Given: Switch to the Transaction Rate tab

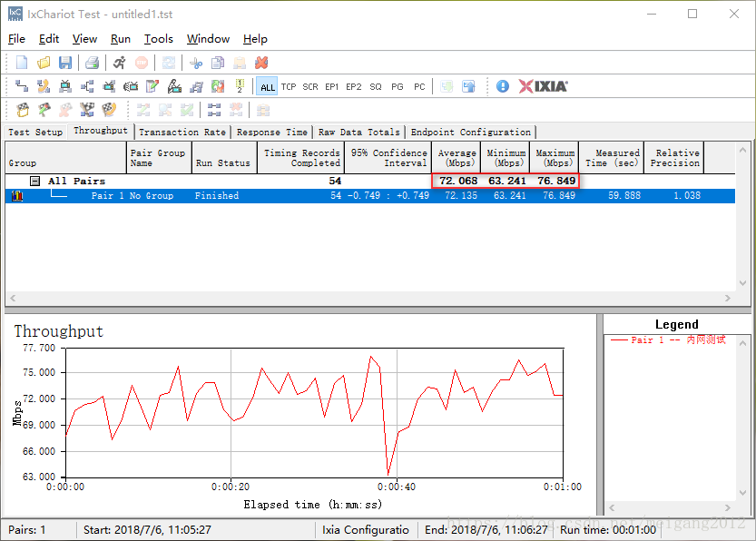Looking at the screenshot, I should pos(182,133).
